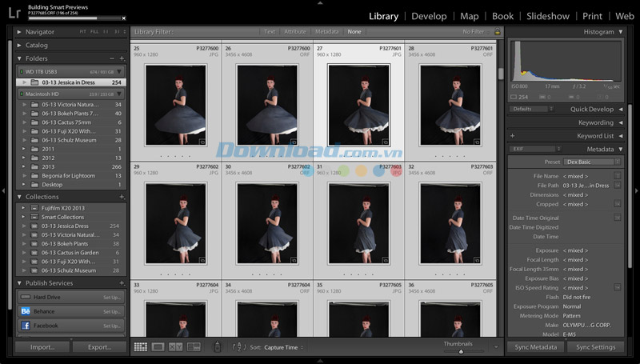Set Navigator zoom to 3:1
Image resolution: width=640 pixels, height=364 pixels.
pos(117,32)
